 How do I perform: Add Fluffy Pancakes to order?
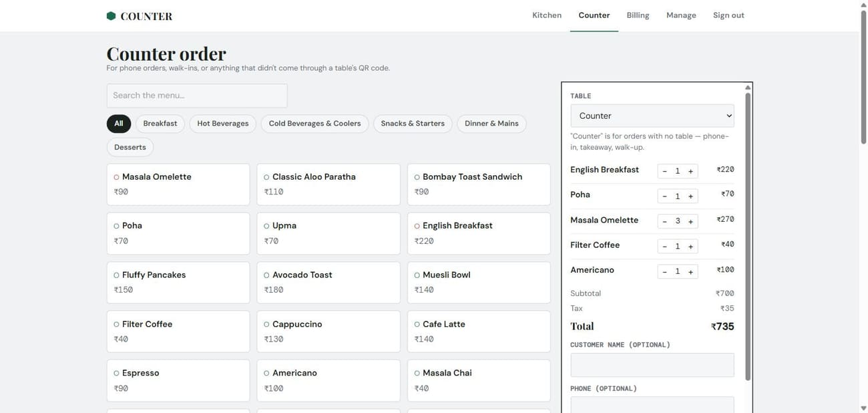click(x=178, y=283)
